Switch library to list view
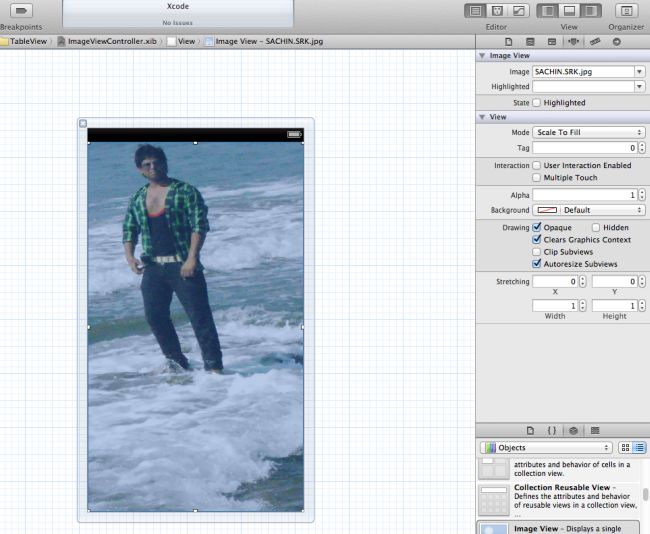The image size is (650, 534). pos(639,447)
